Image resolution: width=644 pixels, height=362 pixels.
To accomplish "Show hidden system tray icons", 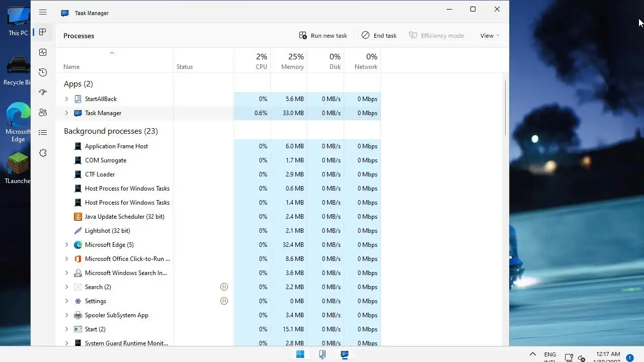I will [x=533, y=354].
